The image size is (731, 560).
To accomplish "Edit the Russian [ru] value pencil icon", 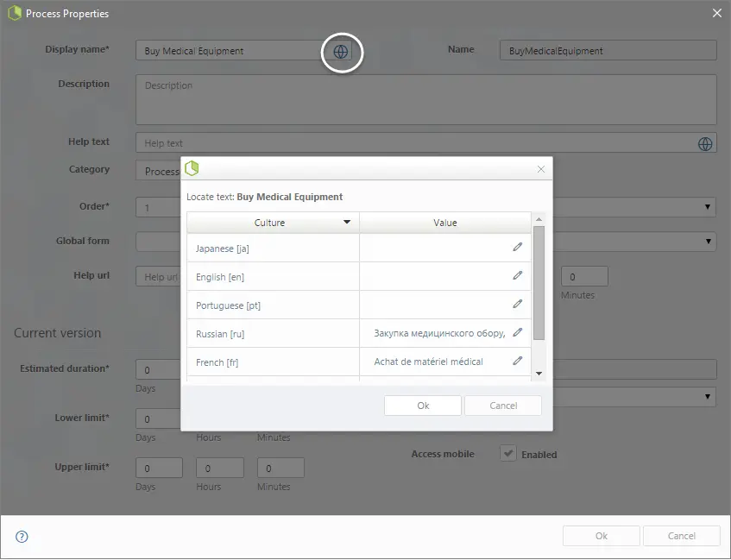I will (518, 332).
